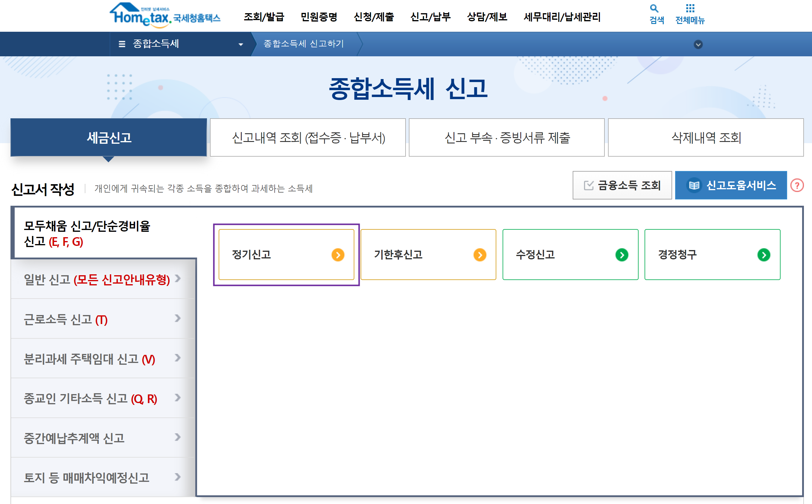Image resolution: width=812 pixels, height=504 pixels.
Task: Click the Hometax home logo
Action: [x=165, y=15]
